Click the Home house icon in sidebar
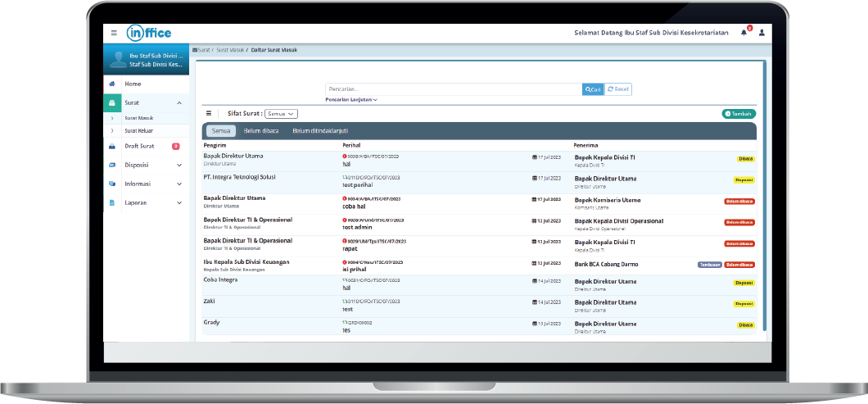The width and height of the screenshot is (868, 404). click(112, 84)
